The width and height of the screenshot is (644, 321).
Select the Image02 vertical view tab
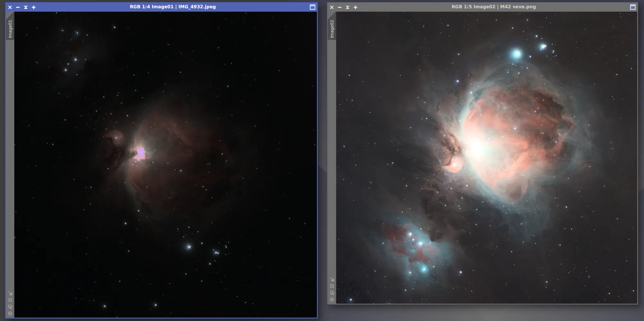(332, 28)
